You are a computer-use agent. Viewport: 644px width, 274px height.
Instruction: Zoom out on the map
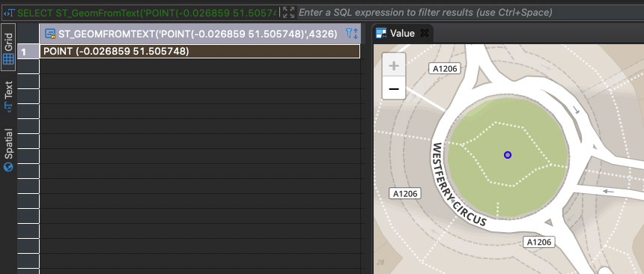pos(394,88)
